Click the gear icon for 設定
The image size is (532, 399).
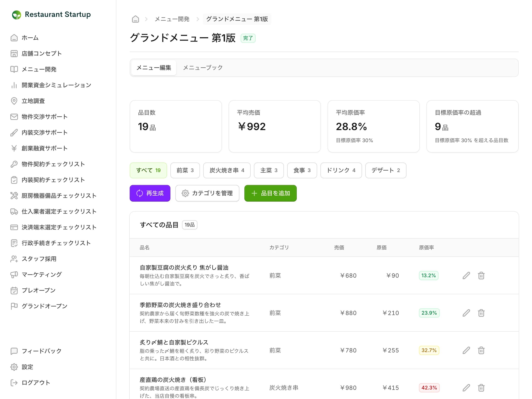[x=14, y=367]
